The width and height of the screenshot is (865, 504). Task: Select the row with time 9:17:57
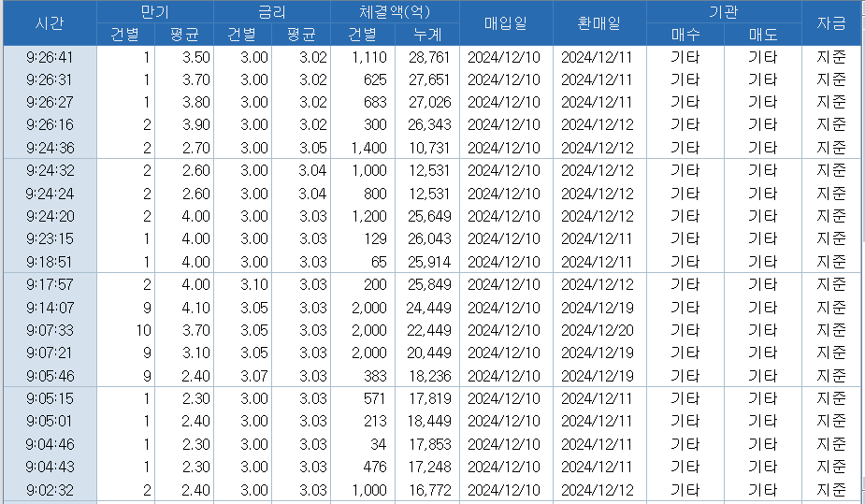(x=432, y=284)
